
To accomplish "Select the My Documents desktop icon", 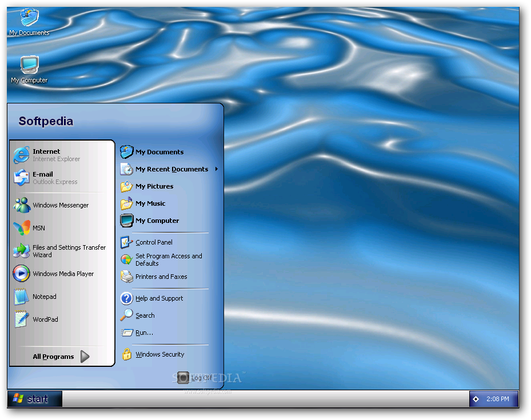I will point(29,17).
